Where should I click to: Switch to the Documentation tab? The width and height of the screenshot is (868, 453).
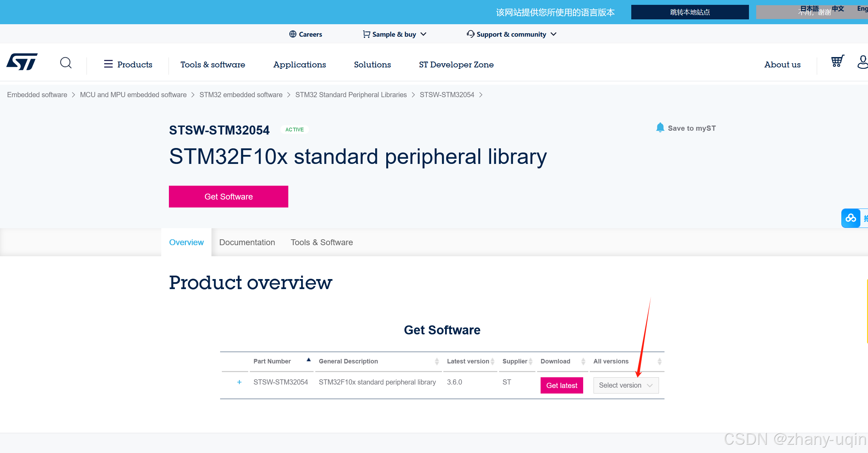(x=247, y=242)
